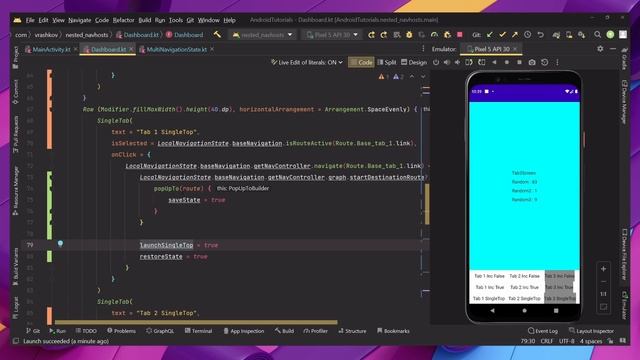Click the emulator power button icon
The width and height of the screenshot is (640, 360).
tap(436, 62)
